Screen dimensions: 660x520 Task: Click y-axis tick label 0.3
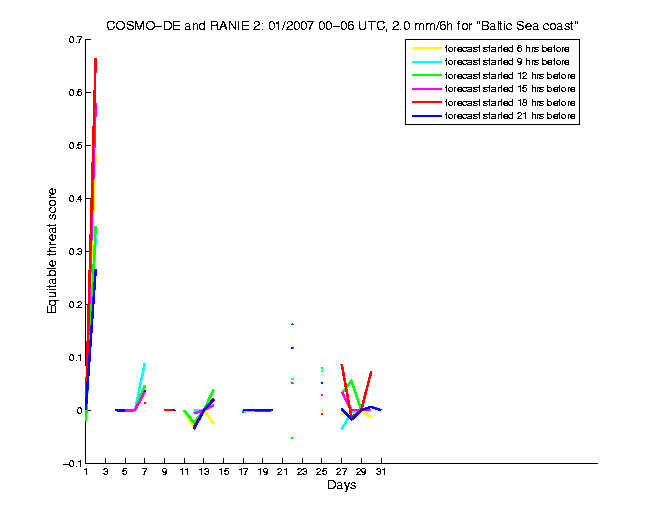[75, 252]
